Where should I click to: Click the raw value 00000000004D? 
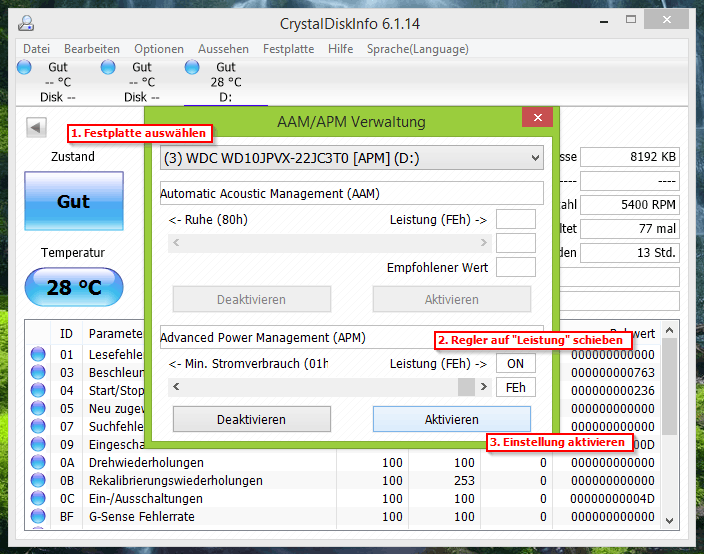tap(613, 499)
